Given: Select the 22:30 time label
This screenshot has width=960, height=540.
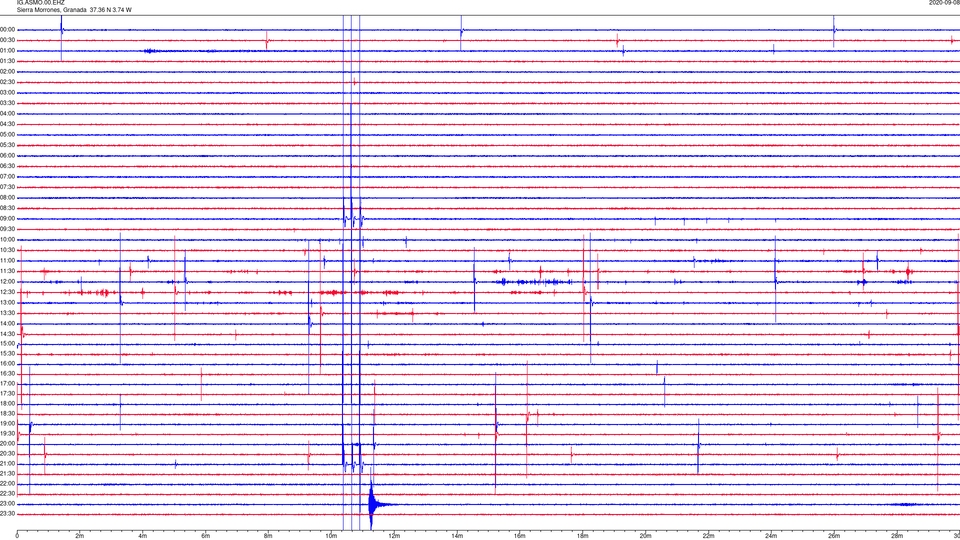Looking at the screenshot, I should 8,493.
